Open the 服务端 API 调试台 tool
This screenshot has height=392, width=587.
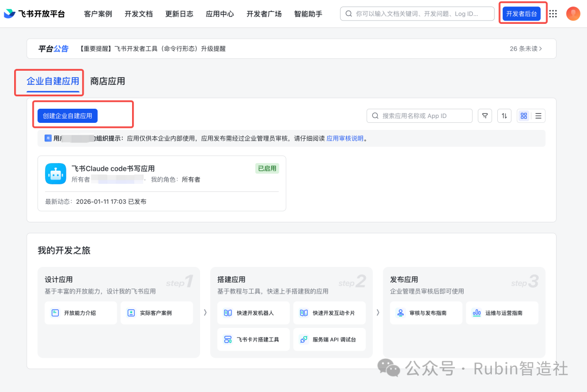click(x=304, y=339)
